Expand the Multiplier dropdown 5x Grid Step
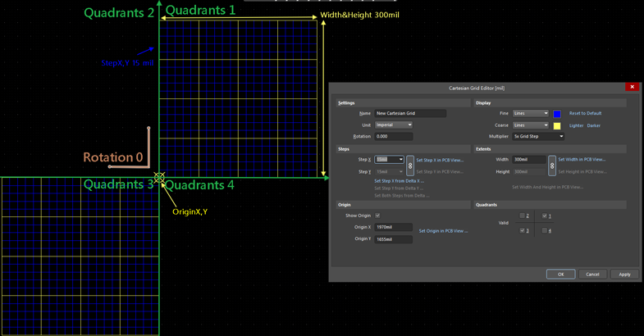Viewport: 644px width, 336px height. tap(538, 137)
